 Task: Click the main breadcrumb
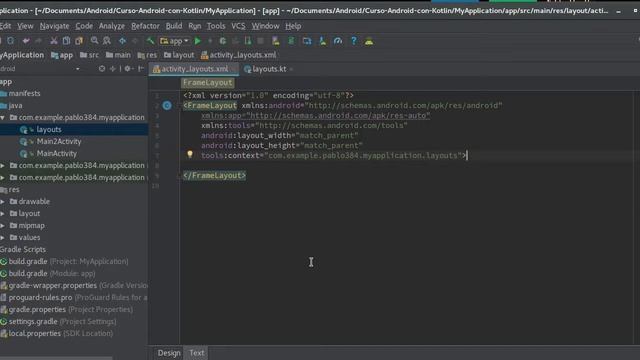tap(118, 55)
